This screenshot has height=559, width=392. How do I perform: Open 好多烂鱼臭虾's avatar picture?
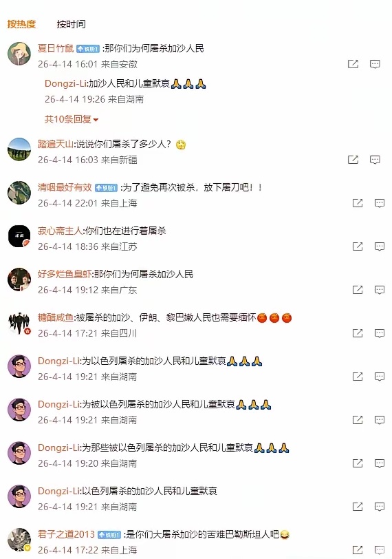(19, 279)
